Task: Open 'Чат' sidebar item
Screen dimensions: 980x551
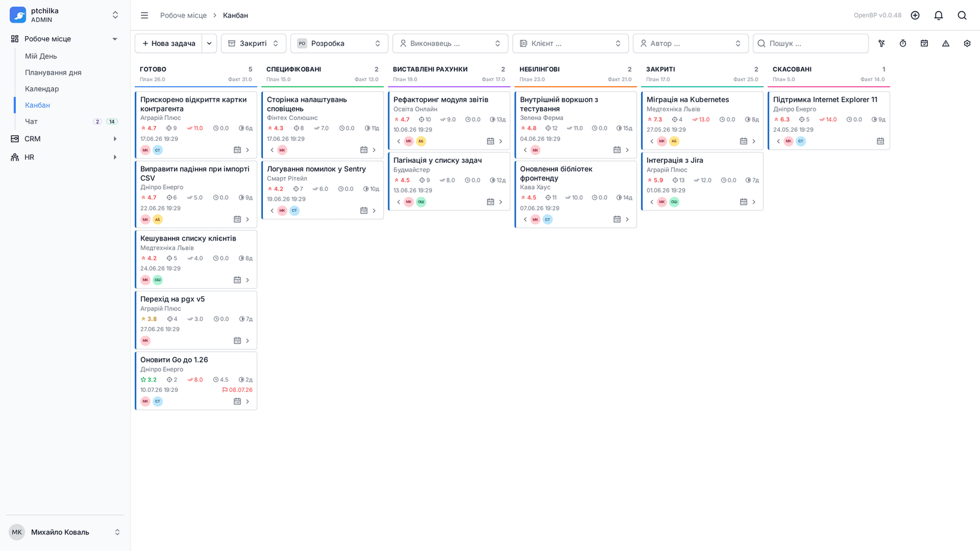Action: 31,122
